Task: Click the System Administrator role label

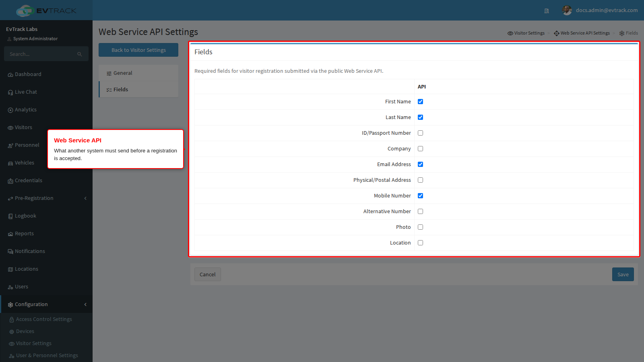Action: coord(35,39)
